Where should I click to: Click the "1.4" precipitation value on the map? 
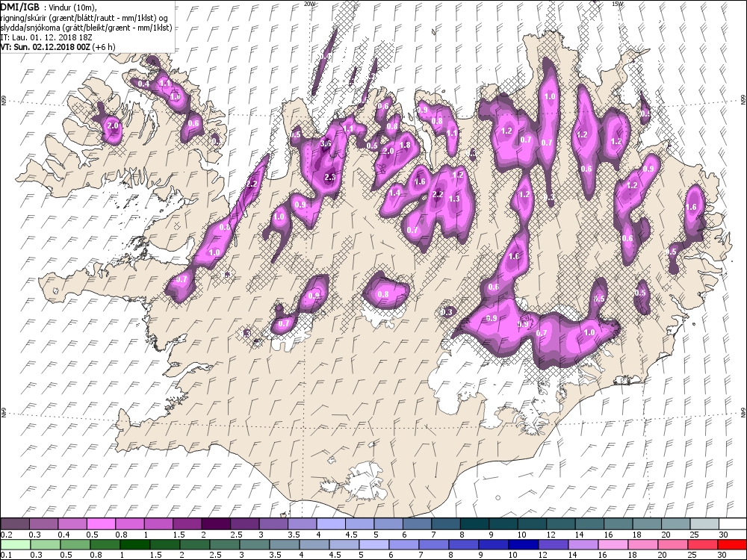(394, 193)
